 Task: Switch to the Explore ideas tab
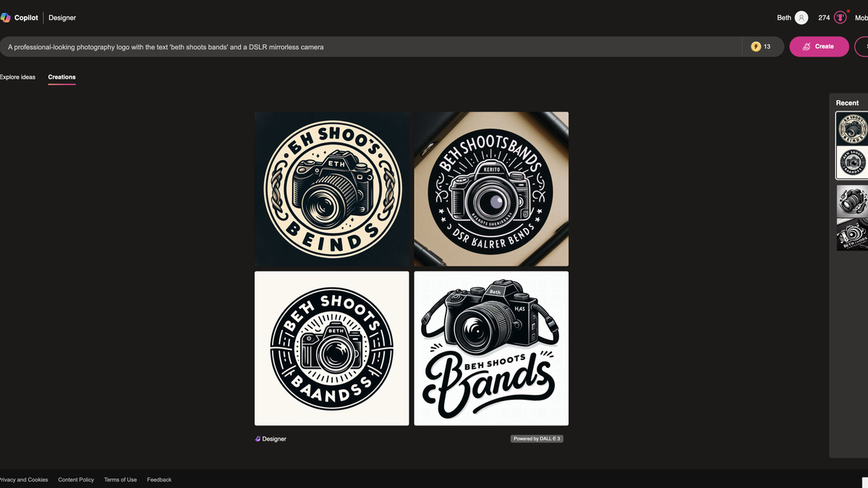pyautogui.click(x=17, y=77)
